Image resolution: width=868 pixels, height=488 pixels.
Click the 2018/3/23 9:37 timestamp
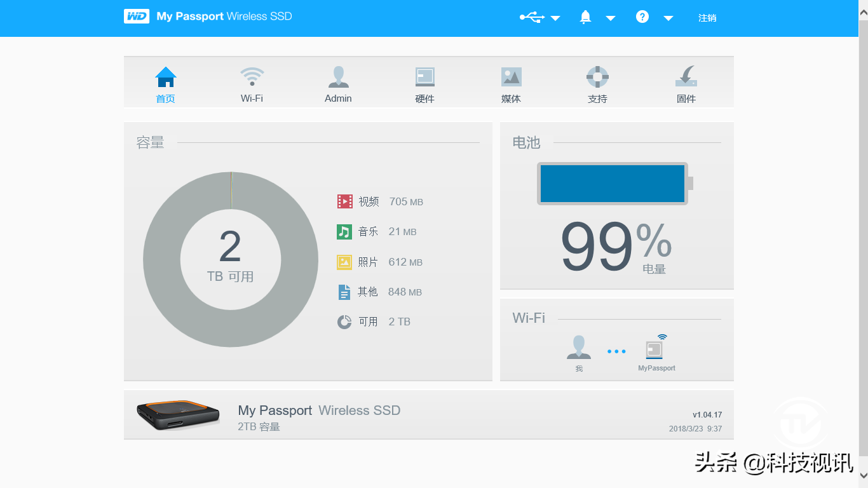(695, 429)
